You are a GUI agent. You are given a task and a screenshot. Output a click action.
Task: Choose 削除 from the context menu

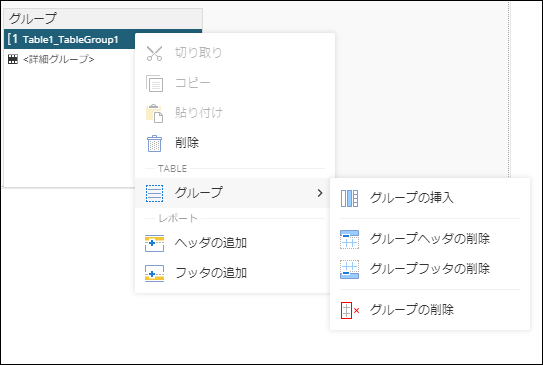pos(235,143)
